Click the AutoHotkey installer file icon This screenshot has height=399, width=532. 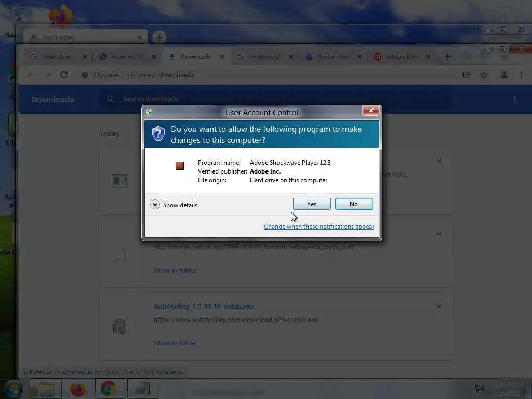click(119, 326)
